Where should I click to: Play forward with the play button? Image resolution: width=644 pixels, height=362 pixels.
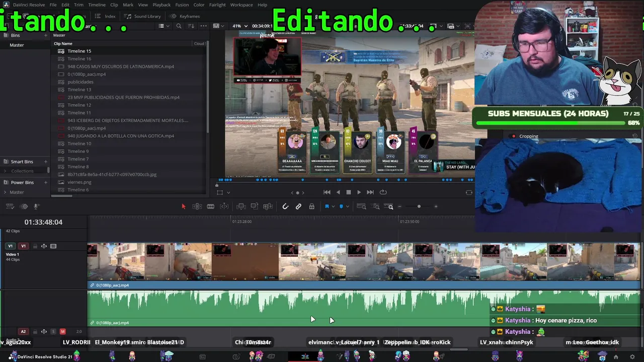click(359, 192)
